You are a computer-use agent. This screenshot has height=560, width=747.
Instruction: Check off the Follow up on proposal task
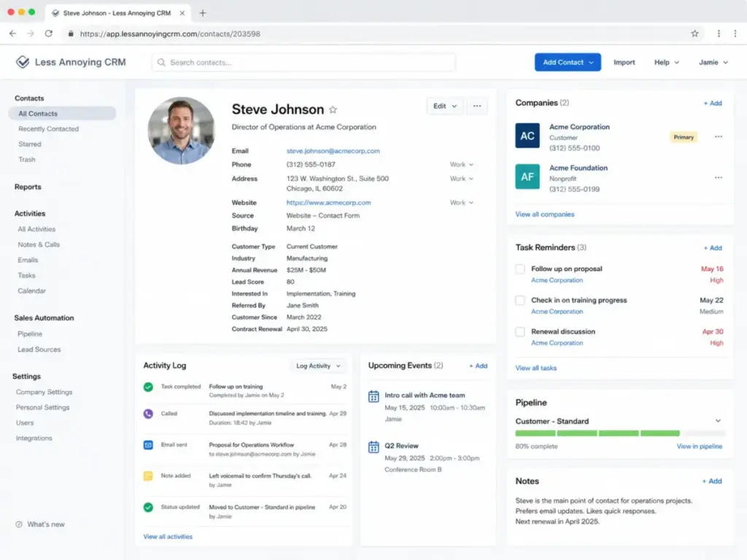click(520, 269)
